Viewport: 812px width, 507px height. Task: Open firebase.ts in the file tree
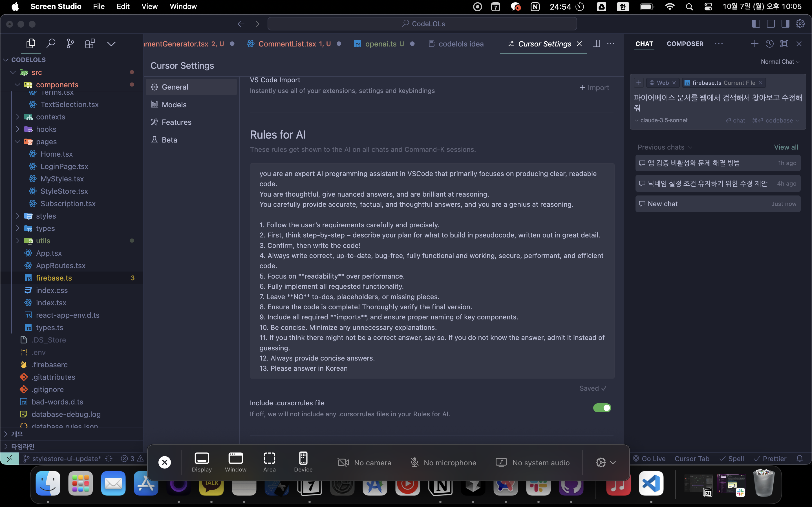[54, 278]
